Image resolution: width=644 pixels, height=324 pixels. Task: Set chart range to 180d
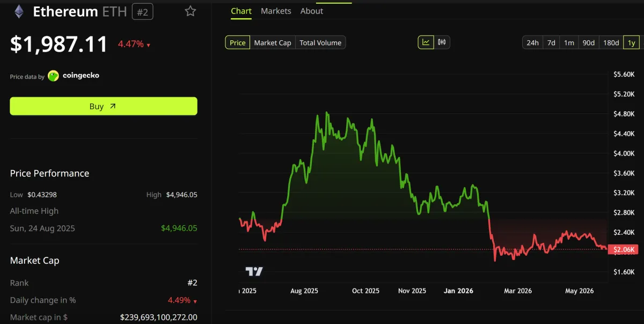click(x=611, y=42)
